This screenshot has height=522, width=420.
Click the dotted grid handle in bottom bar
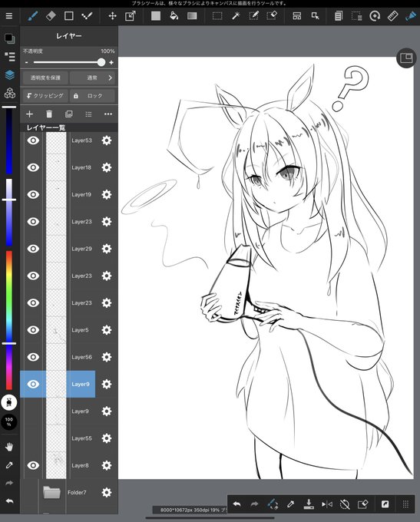pyautogui.click(x=405, y=504)
